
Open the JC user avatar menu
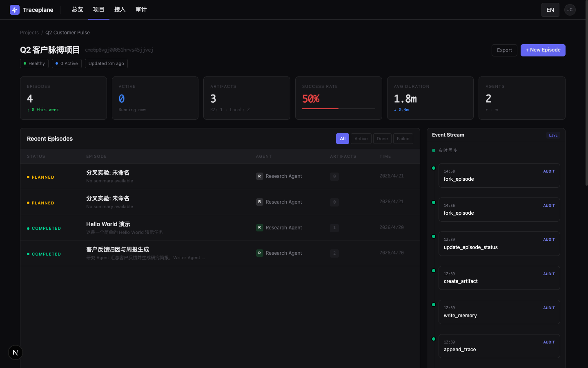[570, 9]
